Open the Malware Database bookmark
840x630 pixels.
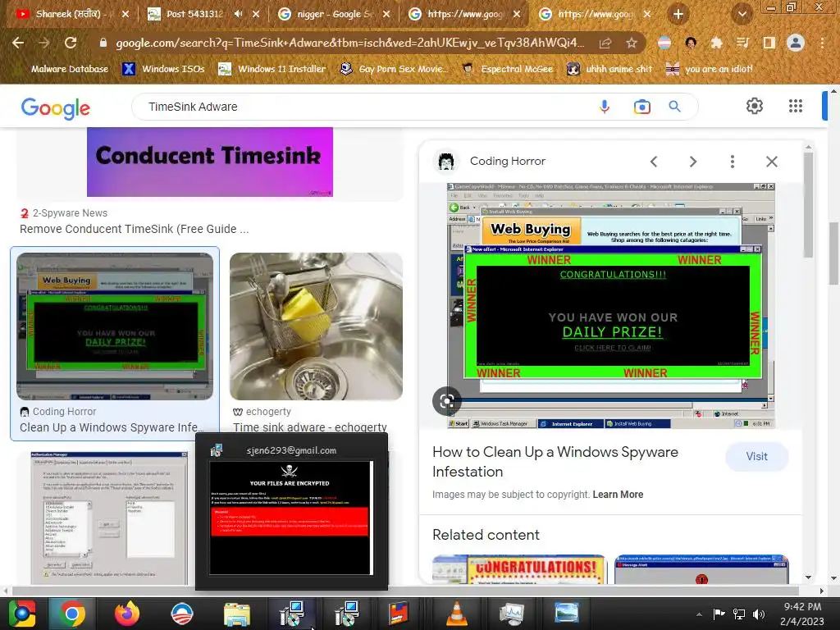[69, 69]
